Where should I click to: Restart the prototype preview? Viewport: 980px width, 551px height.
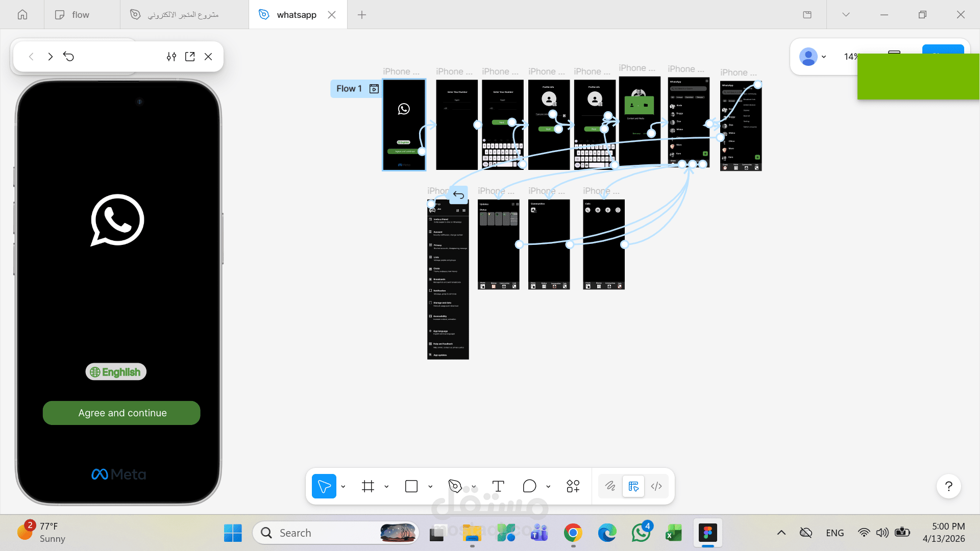[x=69, y=57]
